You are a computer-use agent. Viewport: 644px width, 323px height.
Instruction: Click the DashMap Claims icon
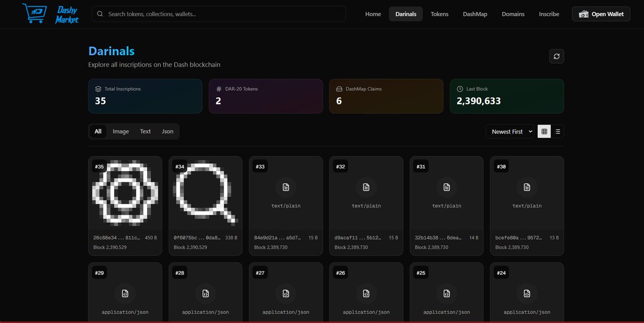click(x=339, y=89)
